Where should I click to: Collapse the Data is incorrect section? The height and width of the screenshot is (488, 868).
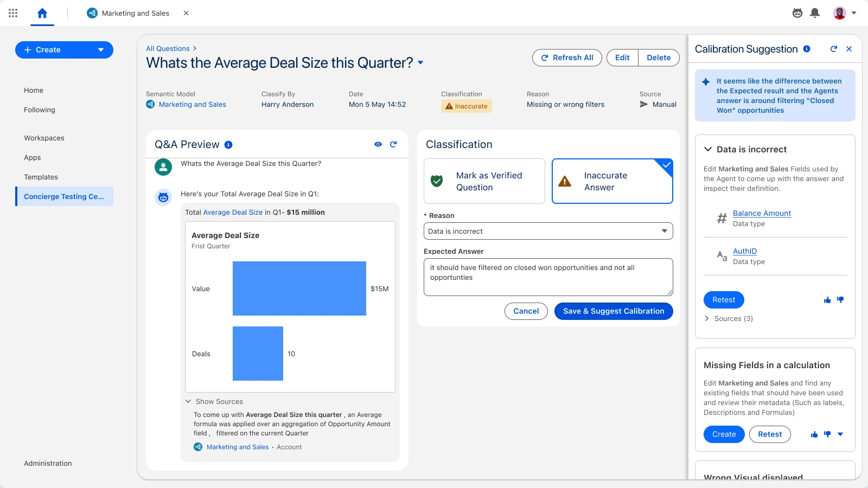pyautogui.click(x=708, y=149)
